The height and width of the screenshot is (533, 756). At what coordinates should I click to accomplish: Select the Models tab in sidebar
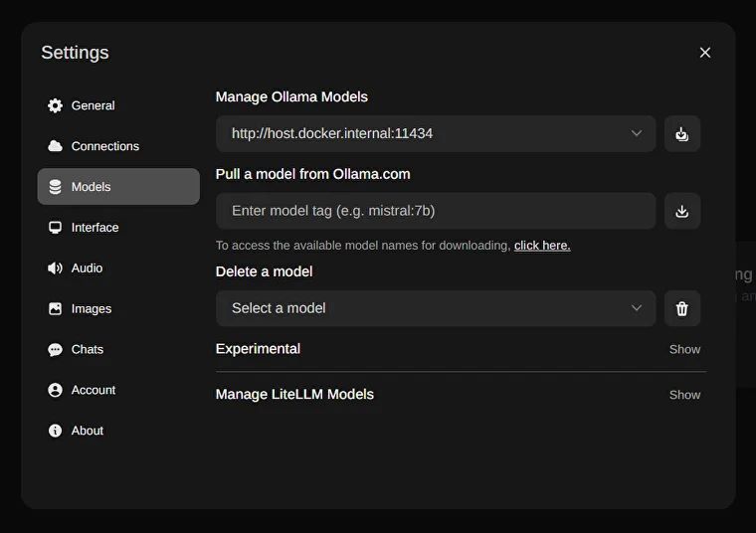[117, 187]
